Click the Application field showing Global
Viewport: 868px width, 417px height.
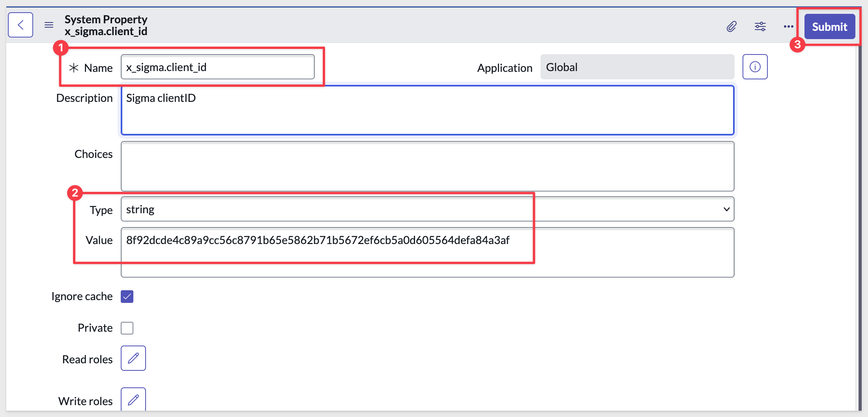tap(637, 67)
